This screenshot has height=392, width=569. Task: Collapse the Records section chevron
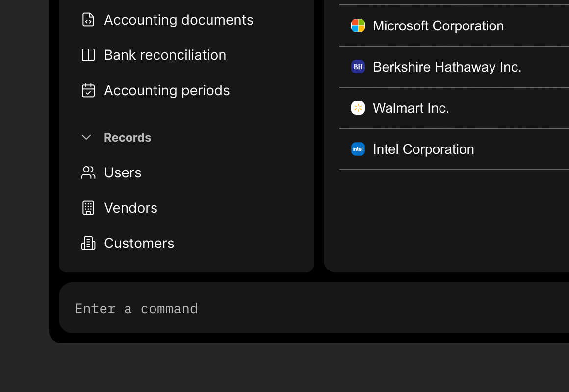click(86, 137)
